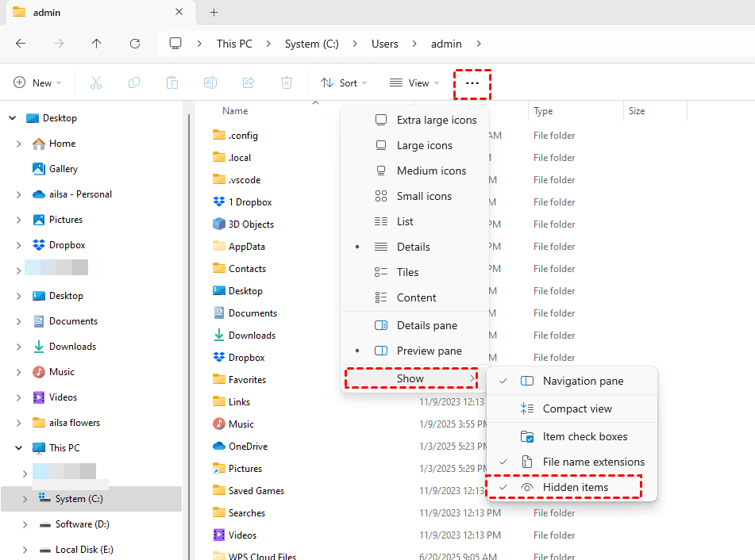The width and height of the screenshot is (755, 560).
Task: Open the AppData folder in file list
Action: pyautogui.click(x=246, y=247)
